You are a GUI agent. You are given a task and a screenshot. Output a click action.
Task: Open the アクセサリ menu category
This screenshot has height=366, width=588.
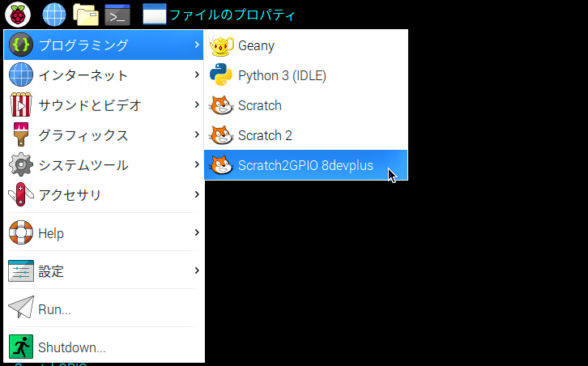point(104,194)
